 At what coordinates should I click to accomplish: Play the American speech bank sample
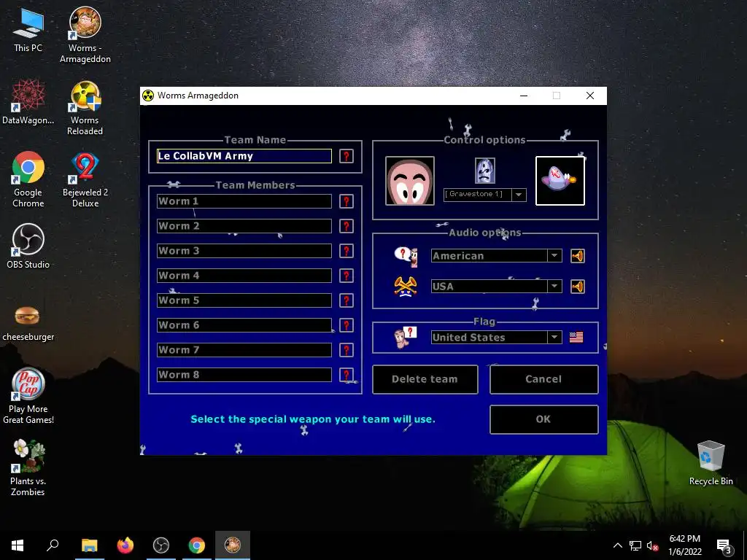pos(578,256)
